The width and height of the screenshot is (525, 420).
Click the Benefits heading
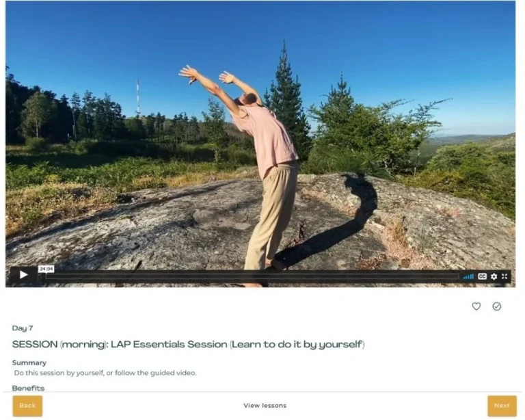click(28, 388)
